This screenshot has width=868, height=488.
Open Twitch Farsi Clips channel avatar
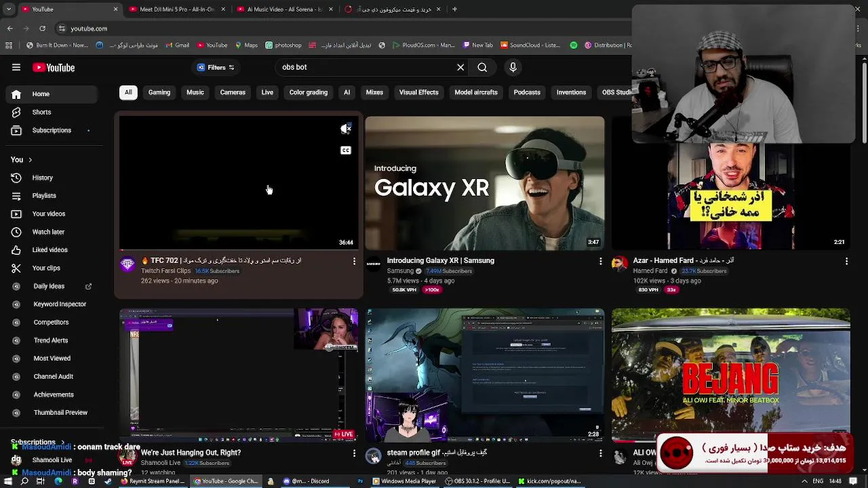point(127,264)
